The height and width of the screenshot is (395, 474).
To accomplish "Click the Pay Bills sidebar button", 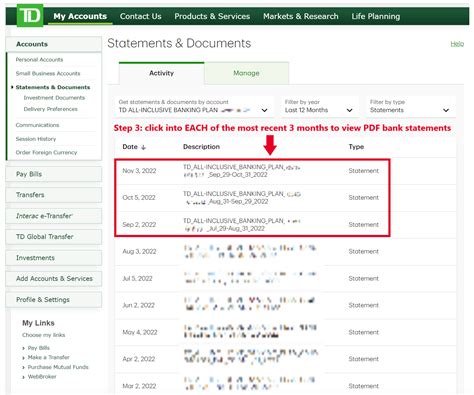I will click(x=54, y=174).
